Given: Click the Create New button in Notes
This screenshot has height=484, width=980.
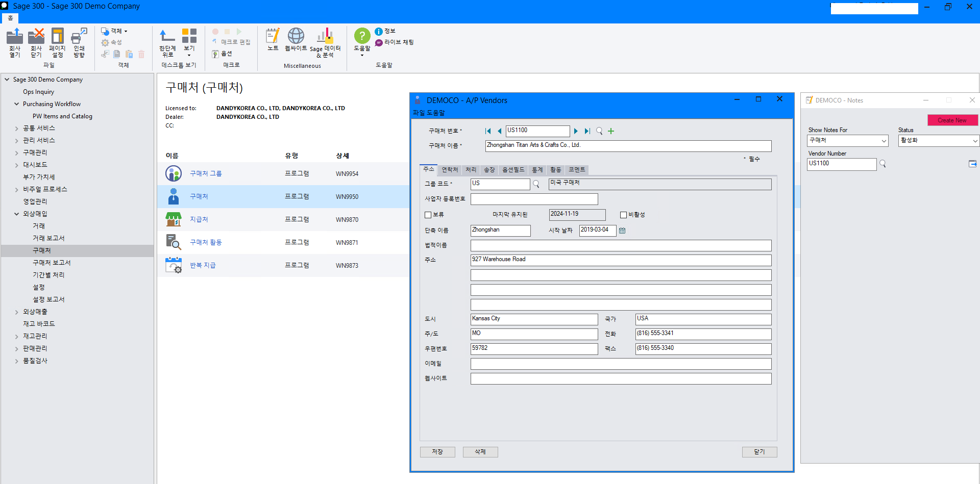Looking at the screenshot, I should [952, 120].
